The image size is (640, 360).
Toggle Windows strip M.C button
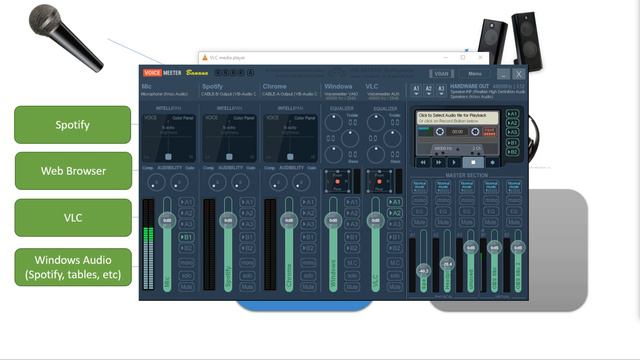click(352, 263)
